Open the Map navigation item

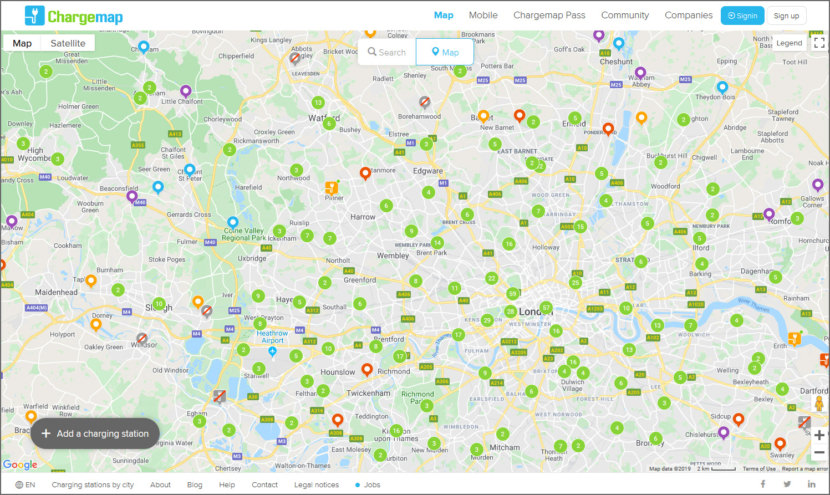point(444,15)
